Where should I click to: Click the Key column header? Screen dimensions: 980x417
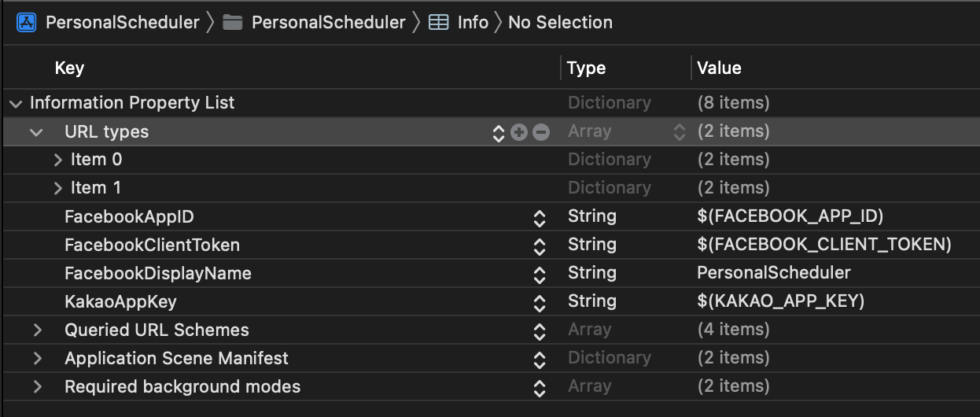click(x=69, y=68)
